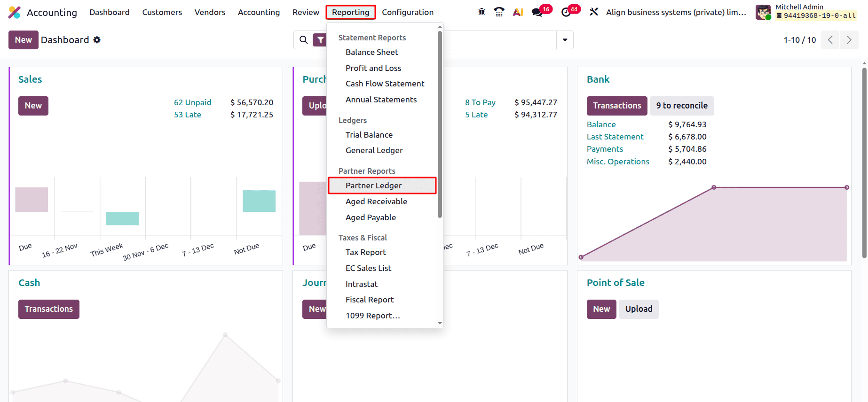Viewport: 868px width, 402px height.
Task: Open General Ledger
Action: [374, 150]
